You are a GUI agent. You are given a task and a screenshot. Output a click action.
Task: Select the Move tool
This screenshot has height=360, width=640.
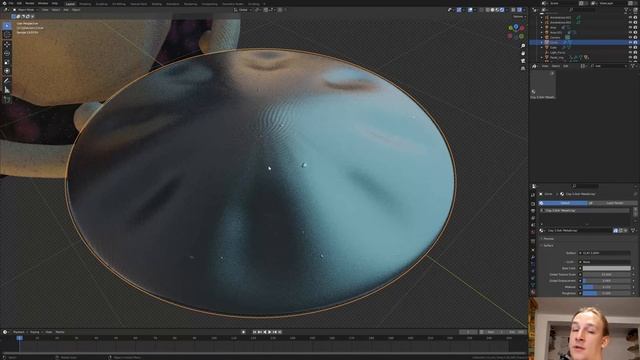7,44
